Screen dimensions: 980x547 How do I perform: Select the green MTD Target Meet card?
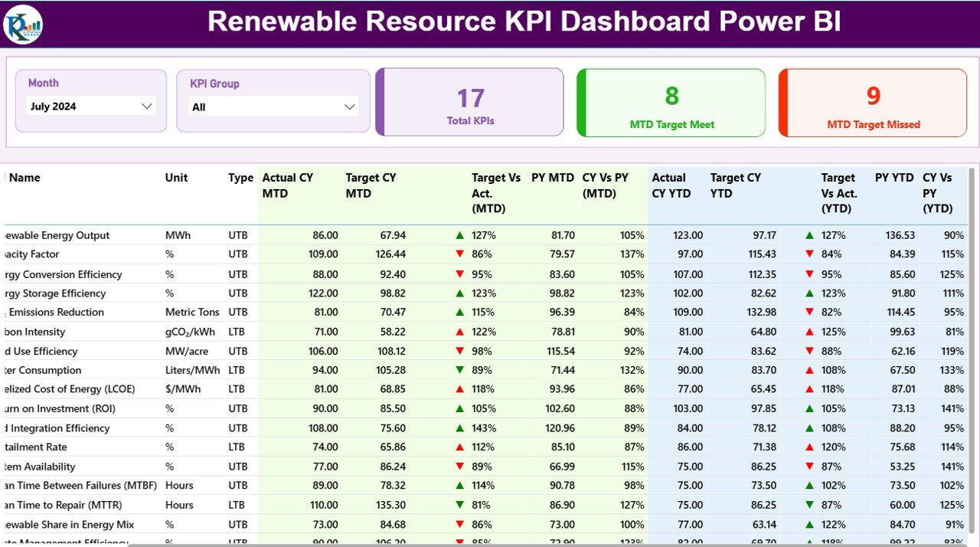(x=671, y=102)
